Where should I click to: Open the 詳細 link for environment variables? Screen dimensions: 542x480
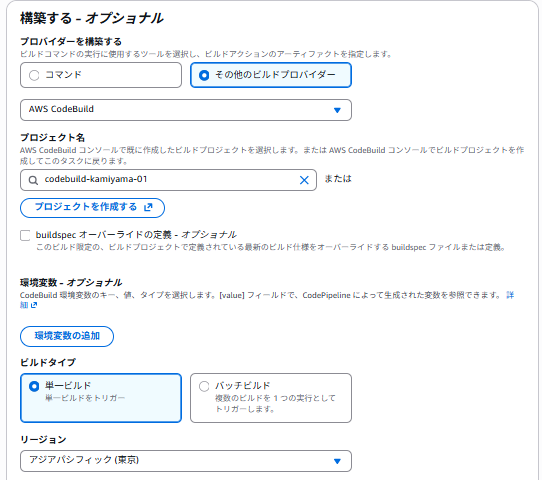click(511, 295)
